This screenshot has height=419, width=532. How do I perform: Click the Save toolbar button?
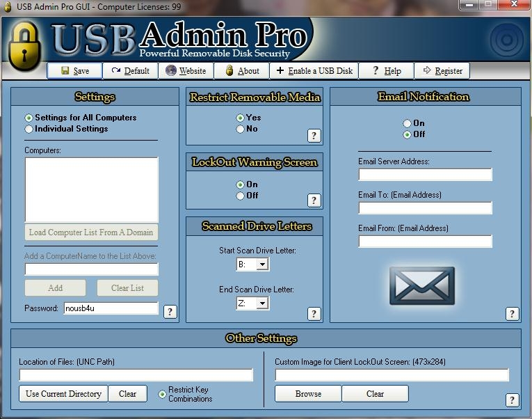[74, 70]
